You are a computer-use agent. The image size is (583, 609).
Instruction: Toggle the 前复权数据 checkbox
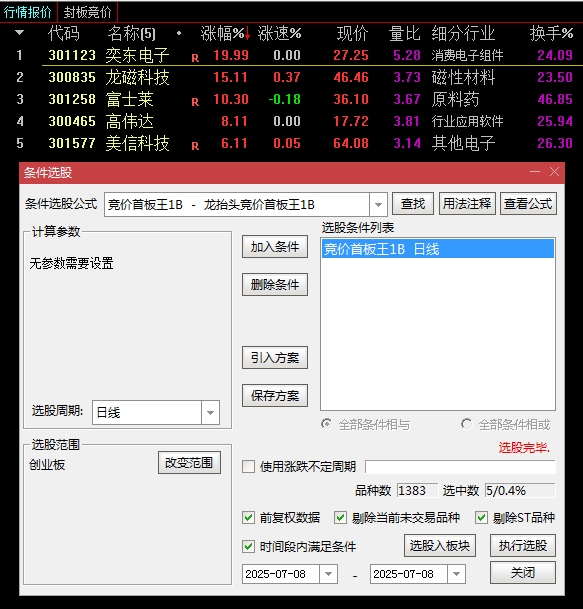(x=249, y=517)
